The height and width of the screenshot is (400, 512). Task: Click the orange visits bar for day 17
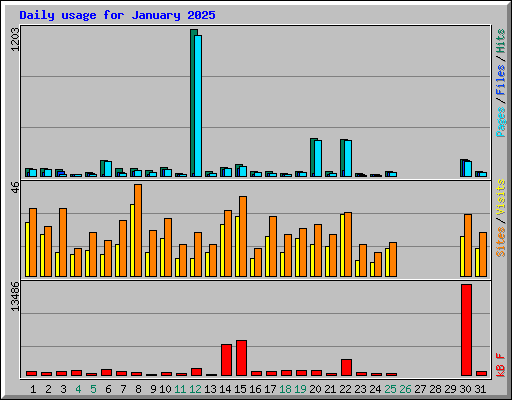coord(273,246)
